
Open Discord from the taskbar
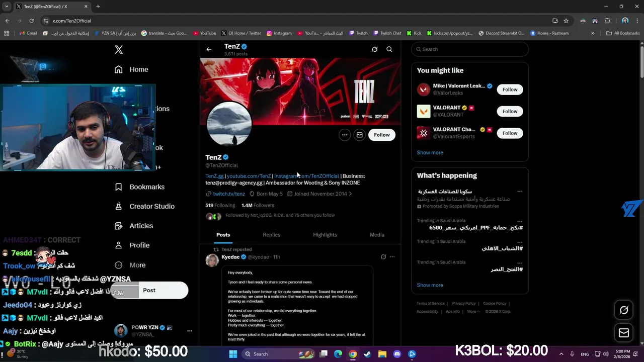click(397, 354)
